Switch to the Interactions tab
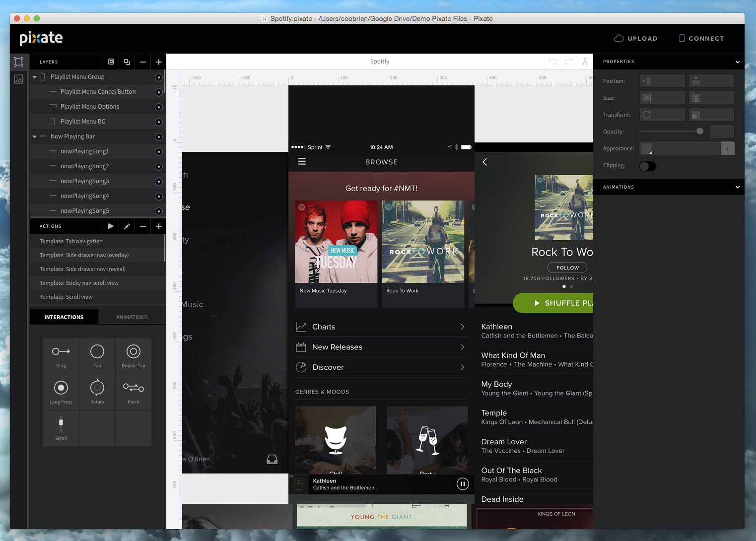The width and height of the screenshot is (756, 541). (x=64, y=317)
